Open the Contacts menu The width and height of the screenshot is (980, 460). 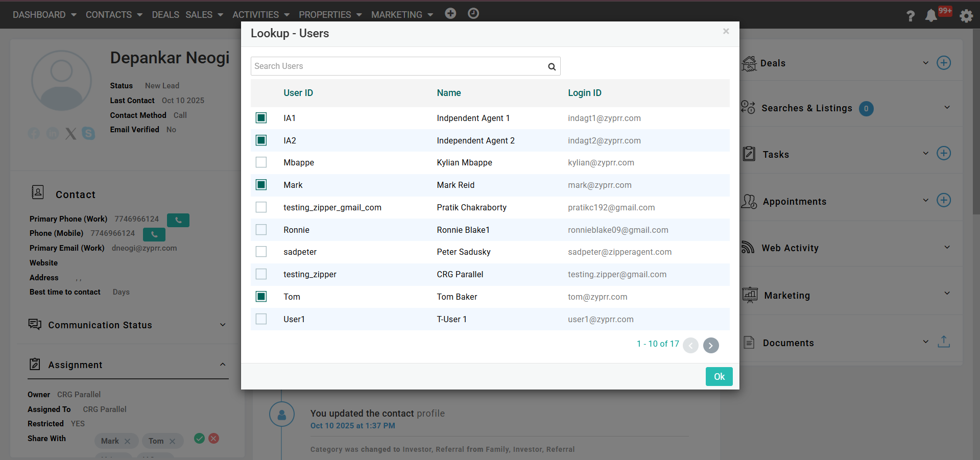(x=113, y=15)
